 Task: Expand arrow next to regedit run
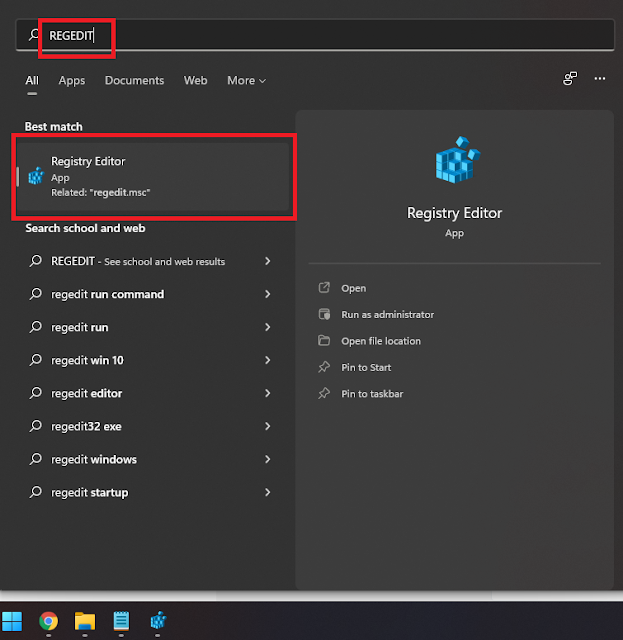pyautogui.click(x=267, y=327)
